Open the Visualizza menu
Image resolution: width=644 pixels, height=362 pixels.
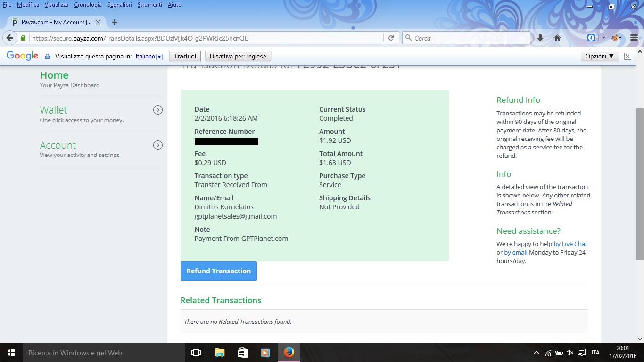pyautogui.click(x=57, y=5)
